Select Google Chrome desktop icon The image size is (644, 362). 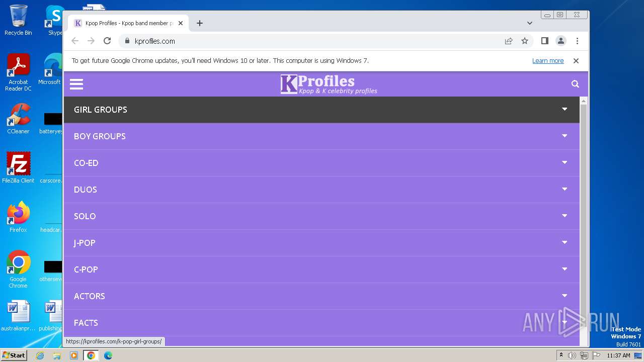18,269
